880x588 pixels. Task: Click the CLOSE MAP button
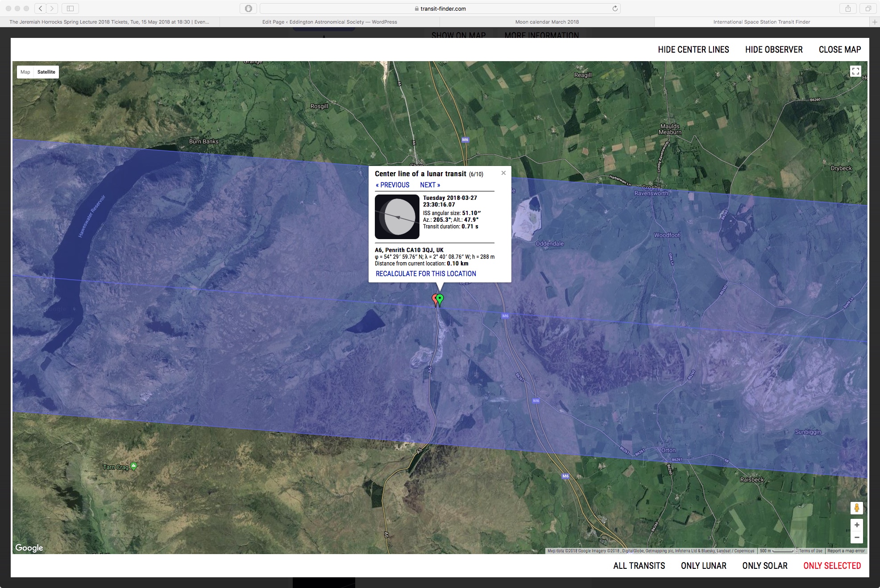click(x=840, y=50)
